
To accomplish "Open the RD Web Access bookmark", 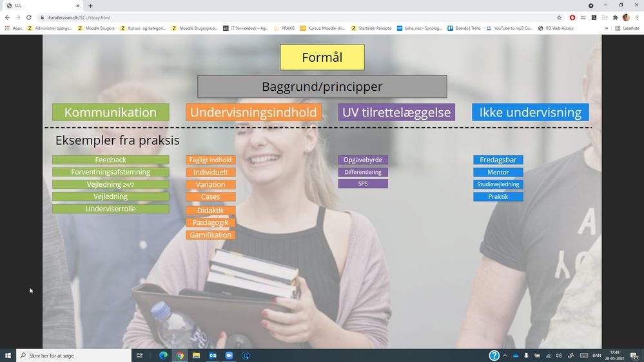I will click(556, 28).
